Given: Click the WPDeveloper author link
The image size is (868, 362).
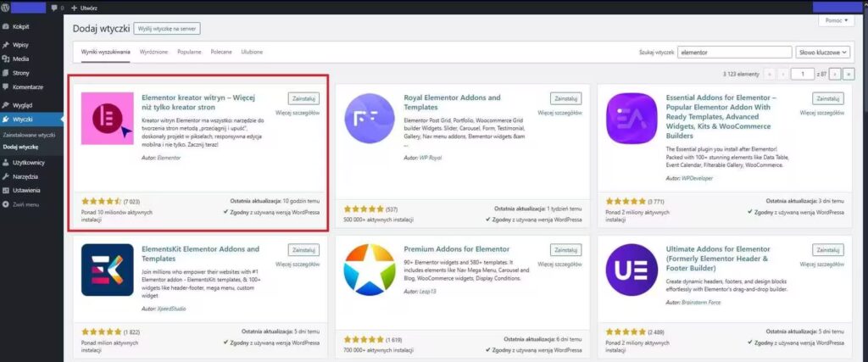Looking at the screenshot, I should (x=697, y=179).
